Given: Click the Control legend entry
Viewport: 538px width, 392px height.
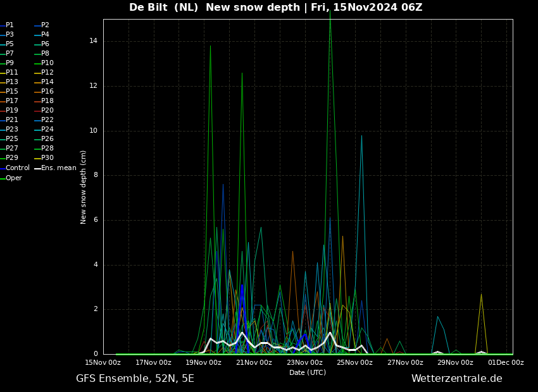Looking at the screenshot, I should tap(15, 168).
